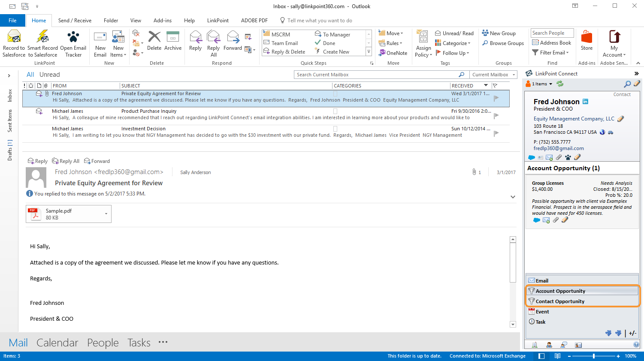Open the Store add-in
644x361 pixels.
coord(587,37)
